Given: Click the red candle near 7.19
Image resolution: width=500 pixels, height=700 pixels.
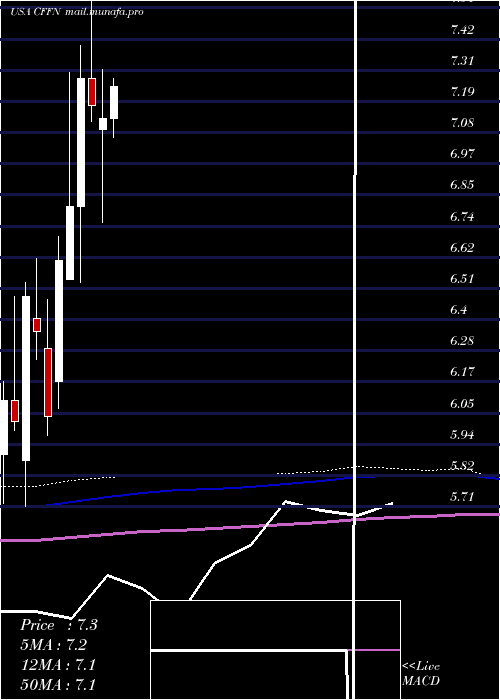Looking at the screenshot, I should 92,92.
